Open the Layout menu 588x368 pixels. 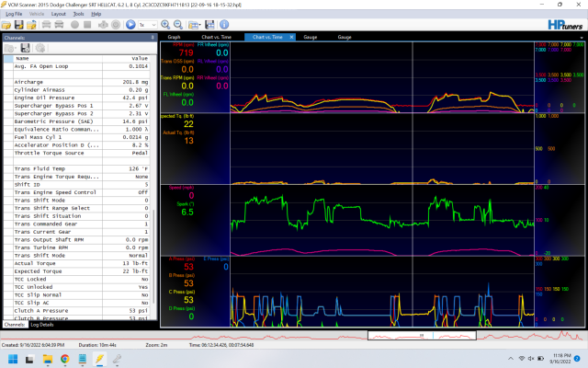coord(59,14)
